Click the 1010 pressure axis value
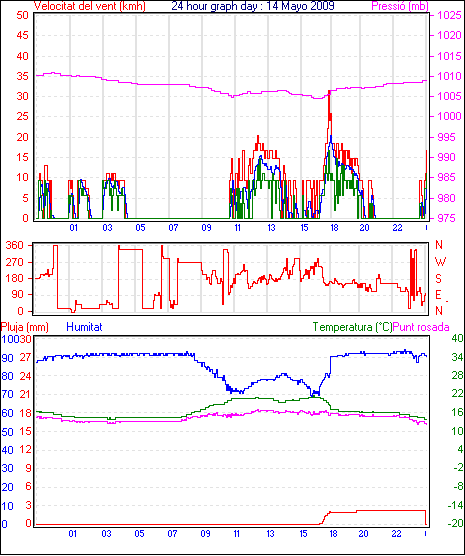 coord(449,76)
